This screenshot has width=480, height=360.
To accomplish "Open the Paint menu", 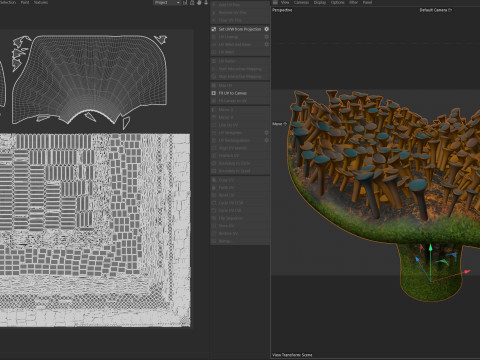I will pyautogui.click(x=25, y=2).
